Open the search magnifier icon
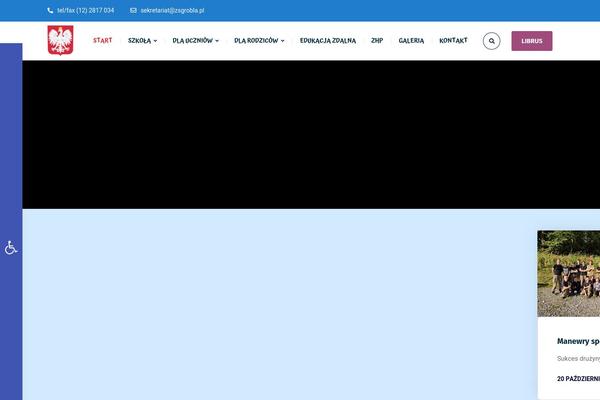This screenshot has height=400, width=600. pos(491,41)
